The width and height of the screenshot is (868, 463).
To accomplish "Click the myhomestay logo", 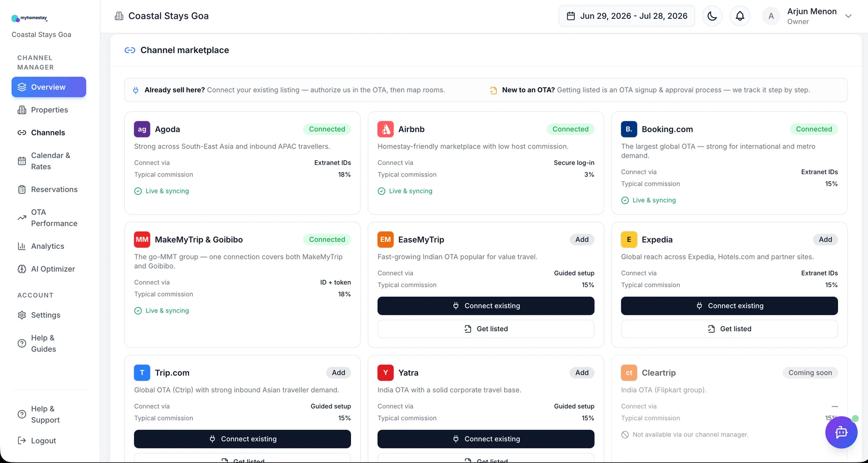I will pyautogui.click(x=29, y=18).
